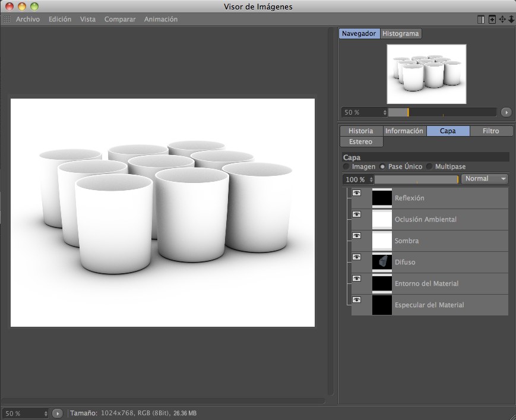
Task: Toggle visibility of Oclusión Ambiental layer
Action: click(x=357, y=214)
